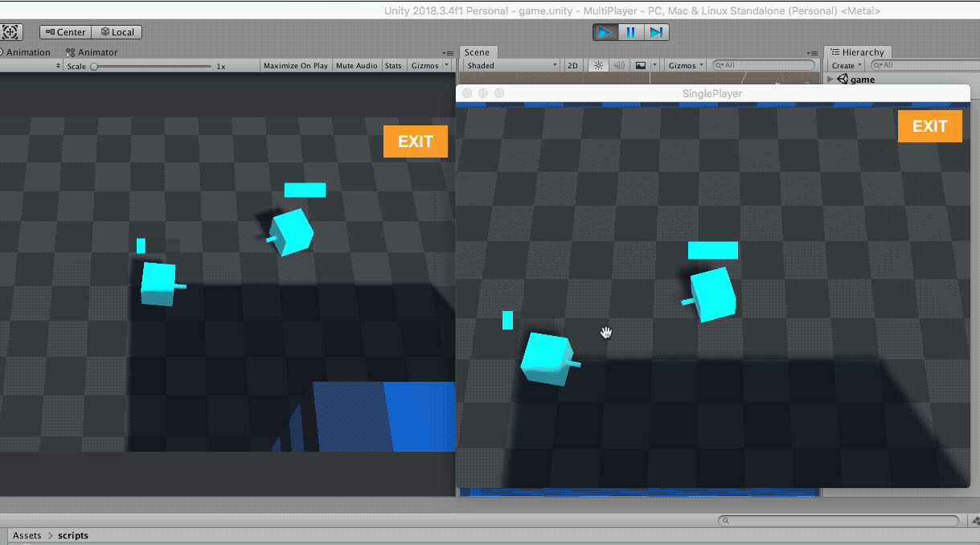Open the Scene view Gizmos dropdown
Viewport: 980px width, 545px height.
click(687, 66)
